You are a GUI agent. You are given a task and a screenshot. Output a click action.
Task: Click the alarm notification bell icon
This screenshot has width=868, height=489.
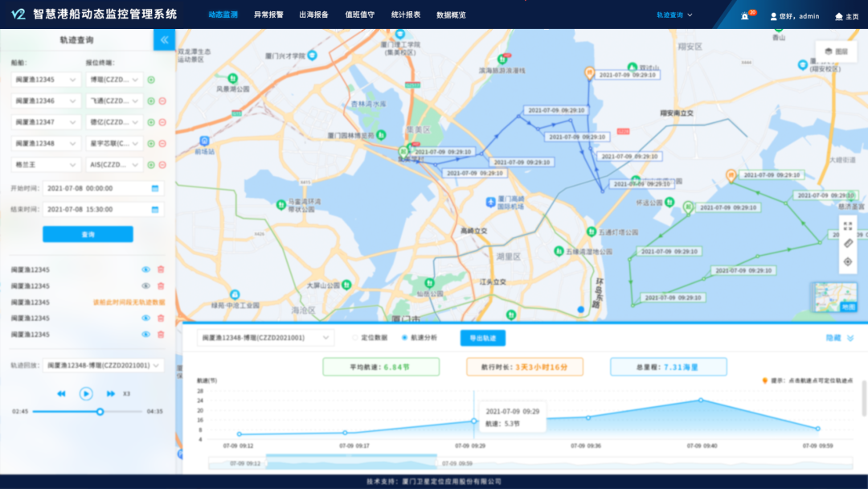744,16
